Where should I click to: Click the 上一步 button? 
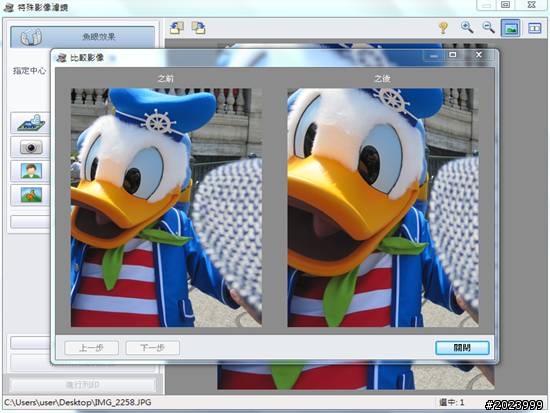91,348
